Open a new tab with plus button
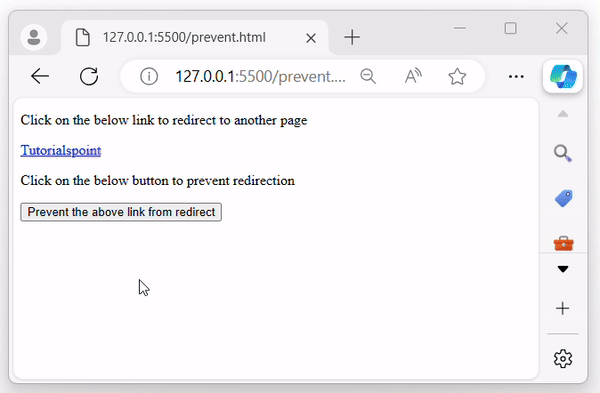 tap(352, 38)
